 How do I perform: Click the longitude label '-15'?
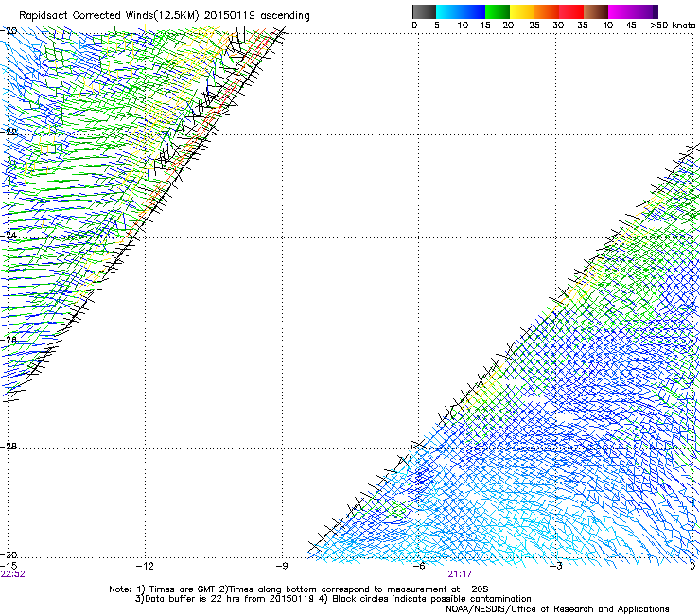[x=9, y=566]
